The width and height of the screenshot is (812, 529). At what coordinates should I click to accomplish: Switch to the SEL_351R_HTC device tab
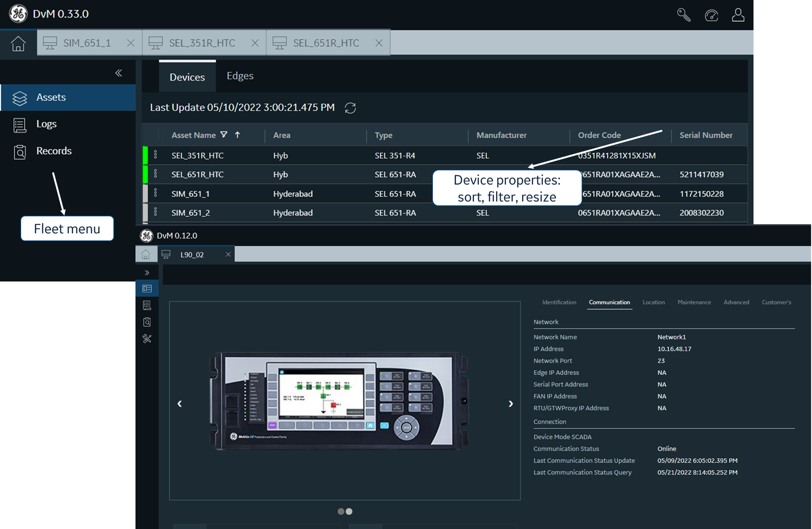click(x=205, y=43)
